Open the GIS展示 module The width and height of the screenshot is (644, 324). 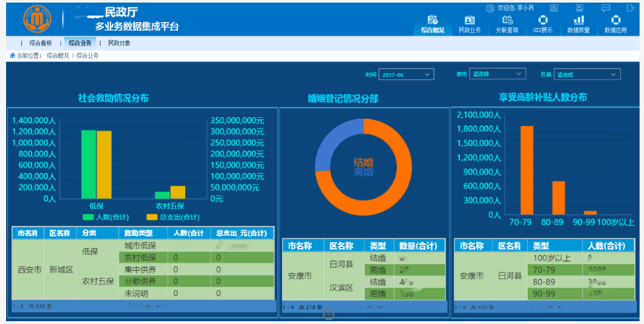(542, 23)
